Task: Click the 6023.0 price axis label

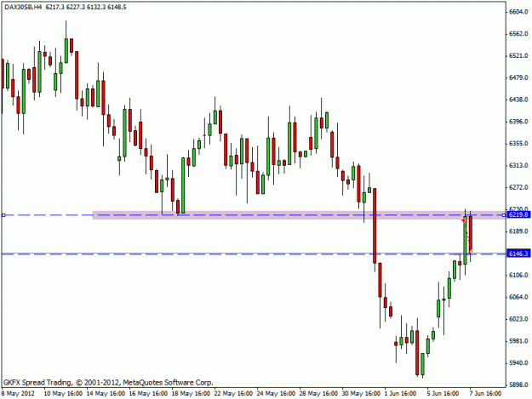Action: (x=518, y=319)
